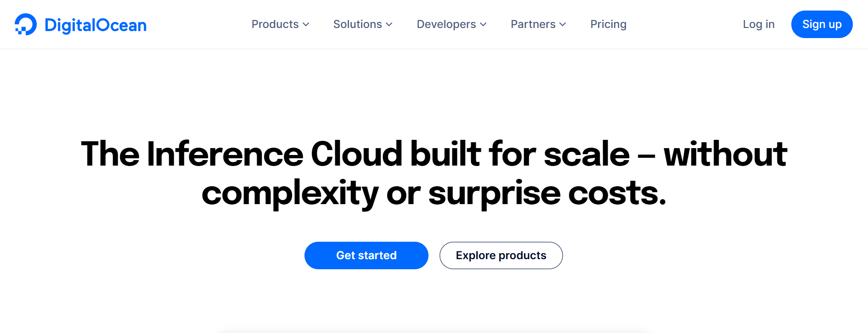Open the Partners menu
The height and width of the screenshot is (333, 868).
point(533,24)
